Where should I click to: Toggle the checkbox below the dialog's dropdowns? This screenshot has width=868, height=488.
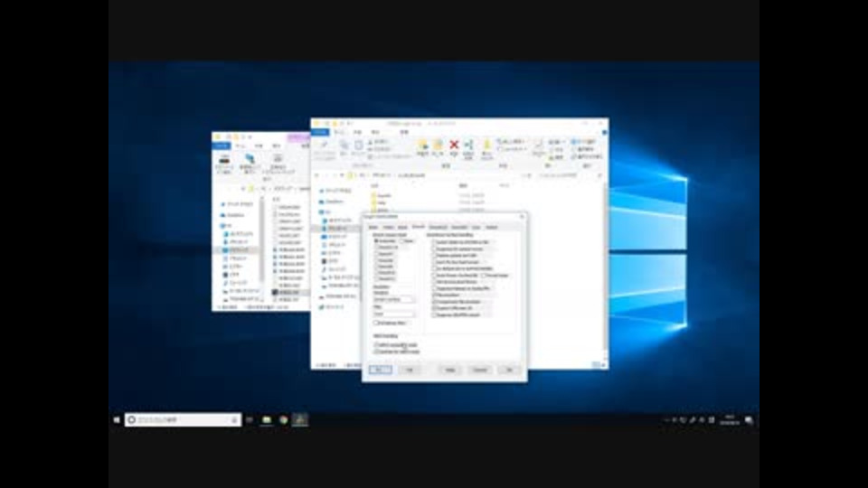(376, 323)
